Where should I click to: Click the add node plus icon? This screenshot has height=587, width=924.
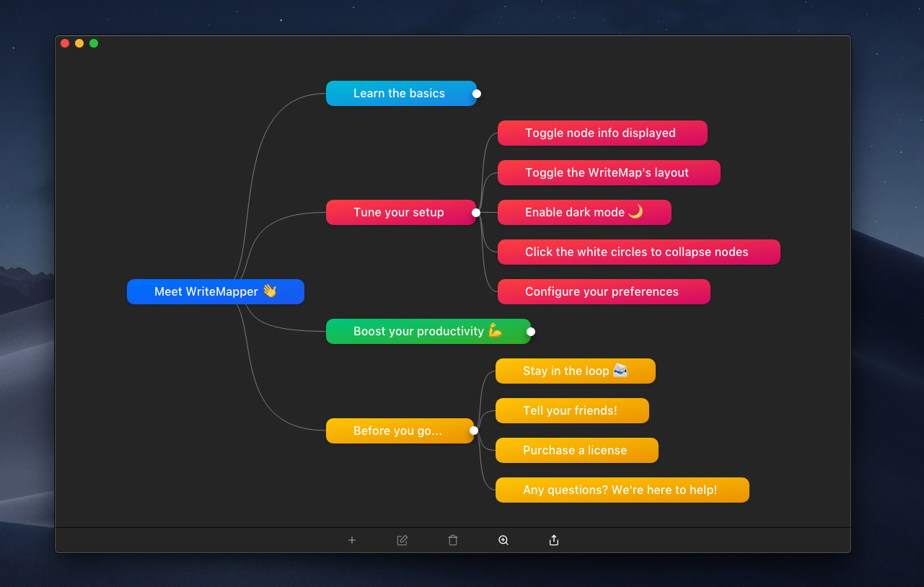click(x=352, y=540)
